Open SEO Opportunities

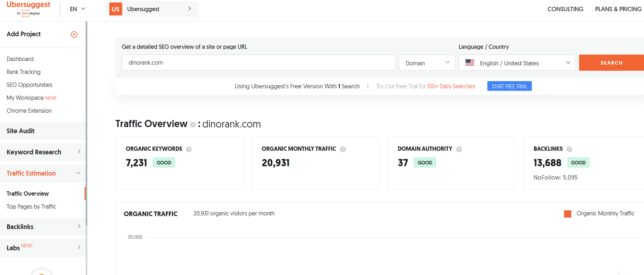coord(29,85)
